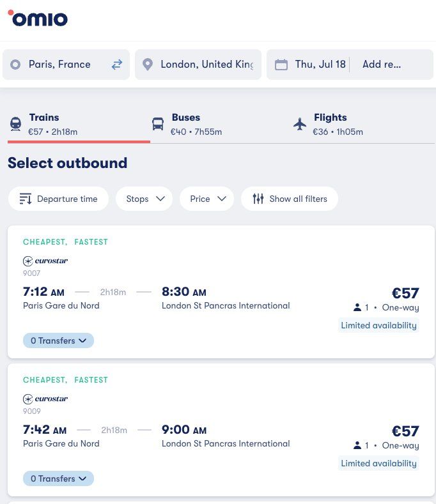Add a return date

[382, 65]
